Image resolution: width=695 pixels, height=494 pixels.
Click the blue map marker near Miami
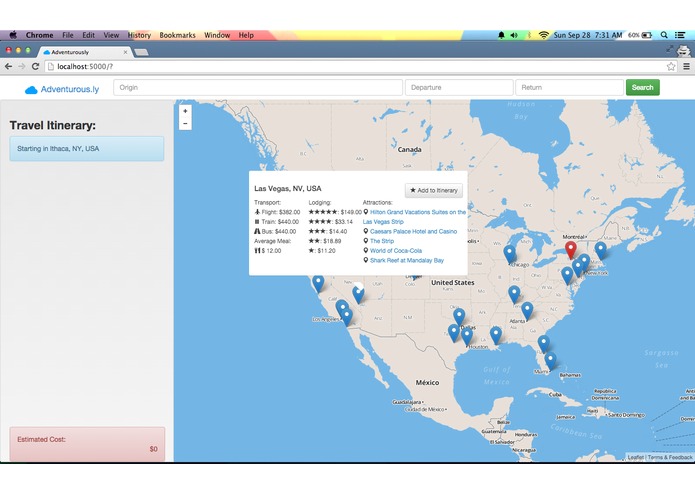pos(551,361)
